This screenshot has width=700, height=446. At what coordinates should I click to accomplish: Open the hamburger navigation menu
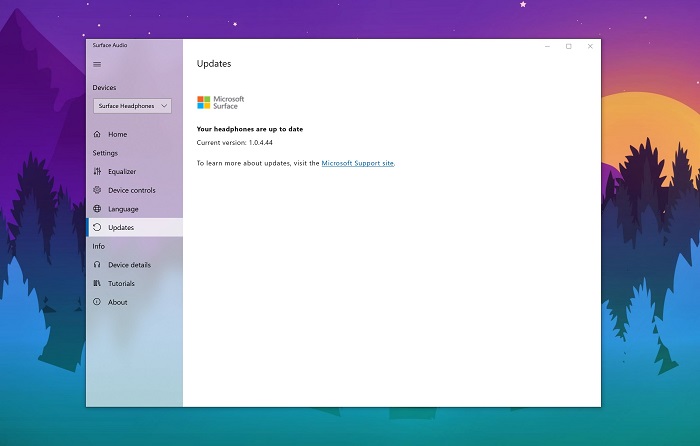(97, 64)
